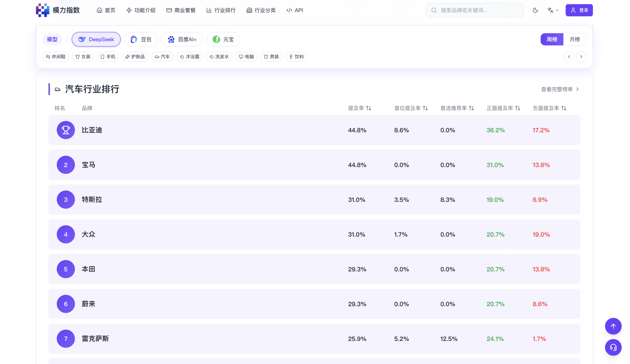Click the car icon beside 汽车行业排行
The image size is (630, 364).
coord(58,90)
